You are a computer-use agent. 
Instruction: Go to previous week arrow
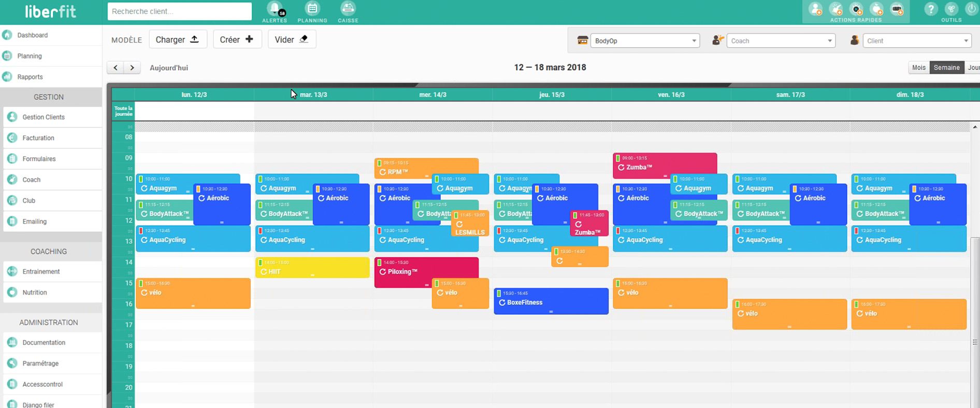(x=116, y=68)
